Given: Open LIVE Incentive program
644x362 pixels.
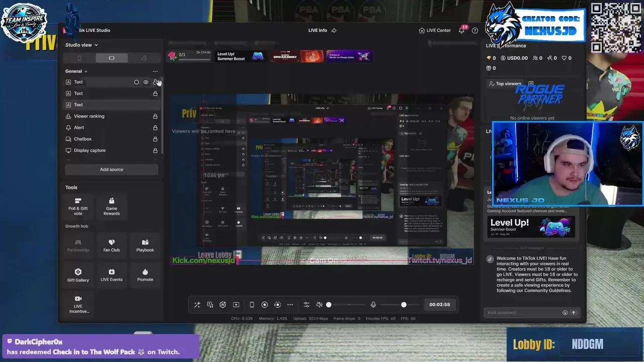Looking at the screenshot, I should tap(78, 305).
